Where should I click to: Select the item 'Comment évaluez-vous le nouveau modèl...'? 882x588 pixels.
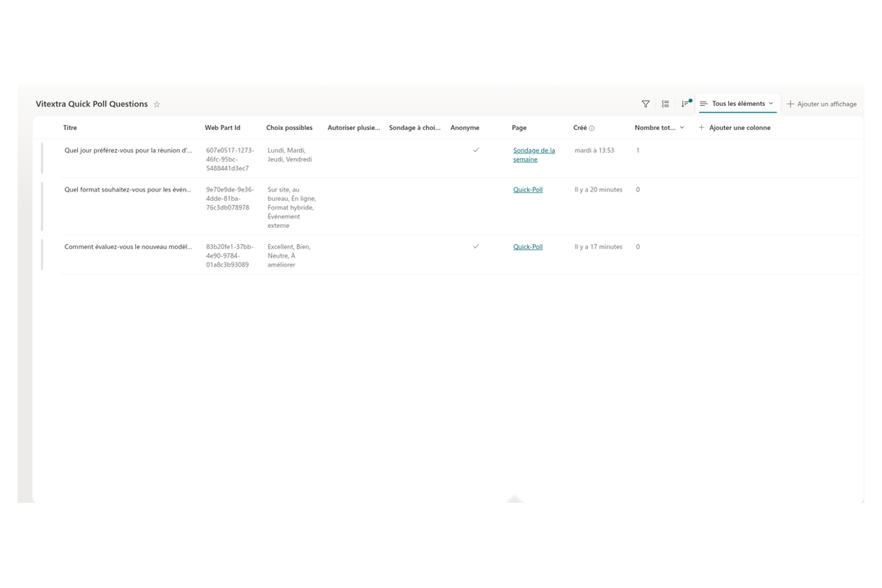click(x=128, y=247)
